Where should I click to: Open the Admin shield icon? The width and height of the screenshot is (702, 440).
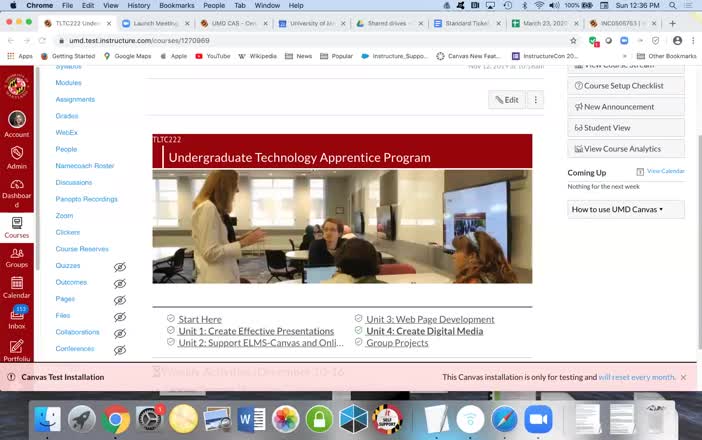tap(16, 156)
